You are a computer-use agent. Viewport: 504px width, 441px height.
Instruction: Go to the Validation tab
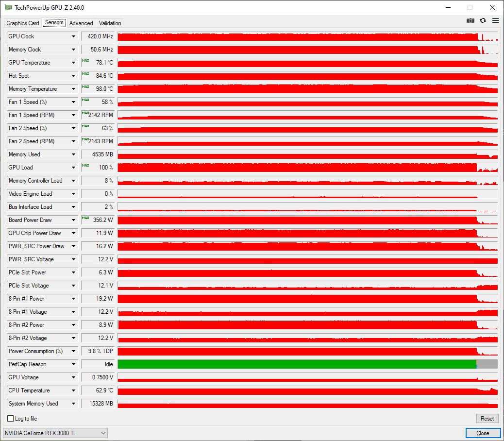click(110, 23)
